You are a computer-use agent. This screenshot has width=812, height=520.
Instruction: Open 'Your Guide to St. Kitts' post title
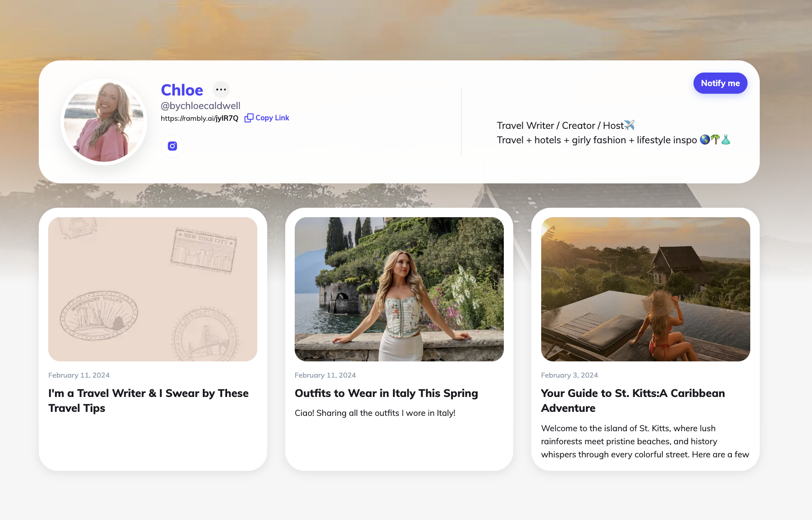coord(633,401)
